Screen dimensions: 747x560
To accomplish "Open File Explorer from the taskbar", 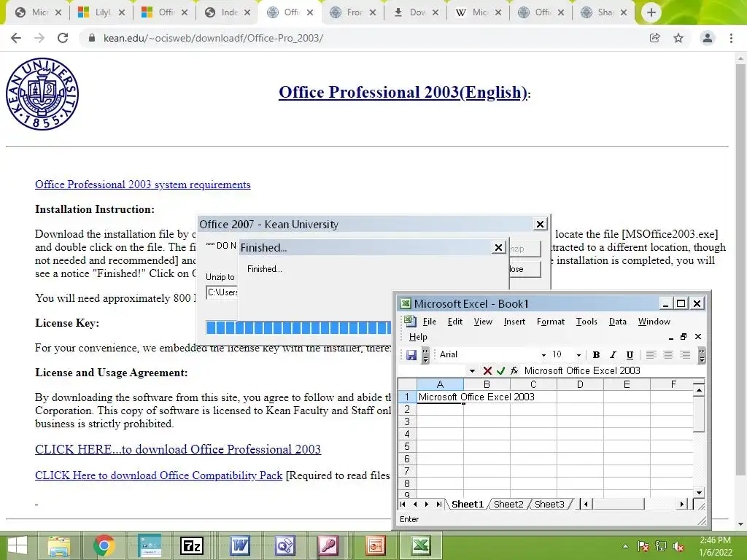I will [59, 545].
